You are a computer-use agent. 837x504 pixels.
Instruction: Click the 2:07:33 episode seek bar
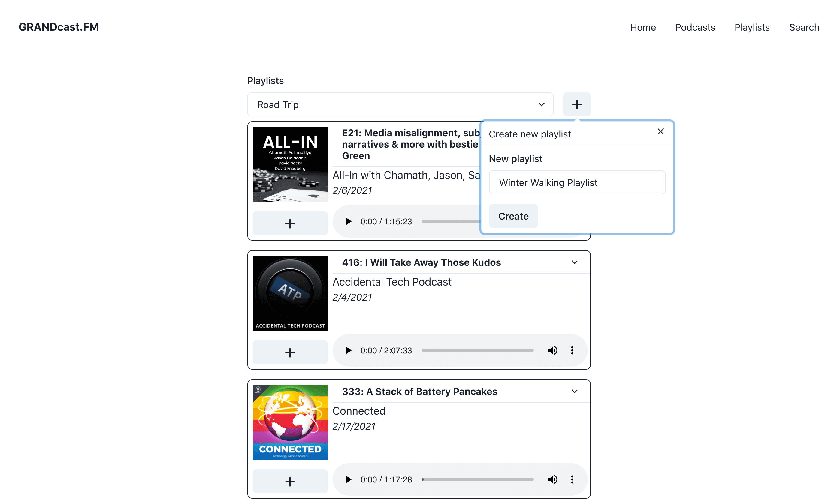pyautogui.click(x=477, y=350)
